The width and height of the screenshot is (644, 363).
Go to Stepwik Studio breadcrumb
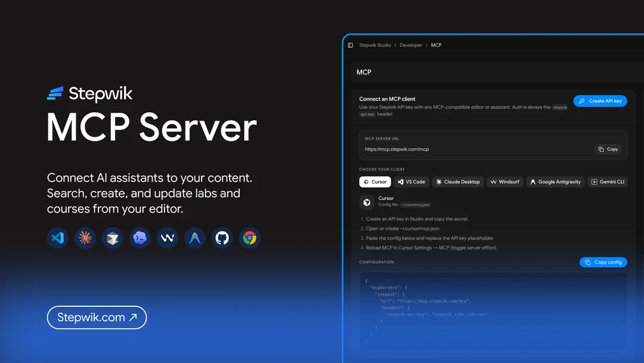375,45
